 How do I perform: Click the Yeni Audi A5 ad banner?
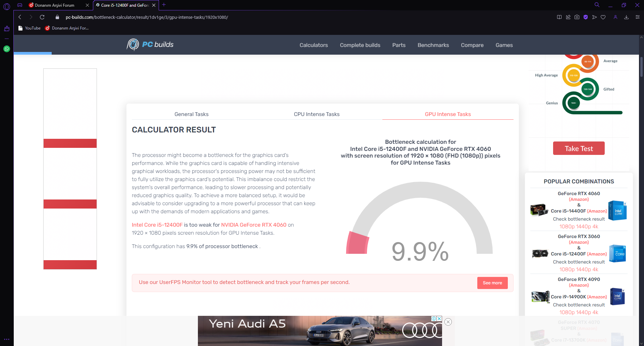click(x=320, y=331)
